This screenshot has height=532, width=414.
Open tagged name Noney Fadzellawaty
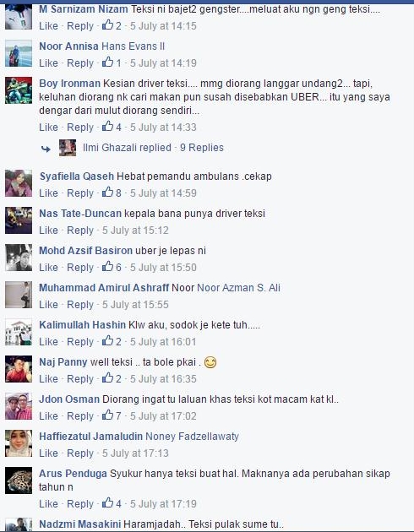click(192, 437)
